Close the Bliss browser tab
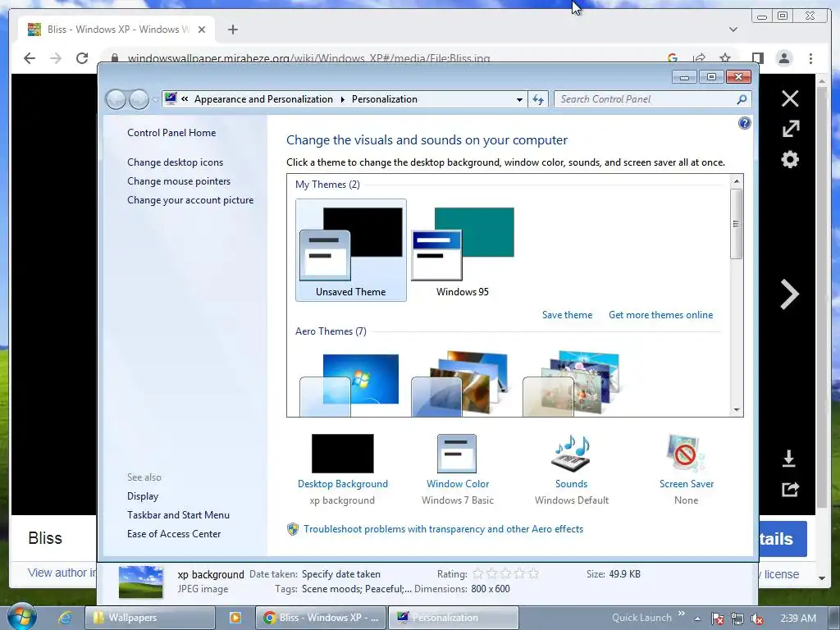This screenshot has height=630, width=840. pos(202,30)
